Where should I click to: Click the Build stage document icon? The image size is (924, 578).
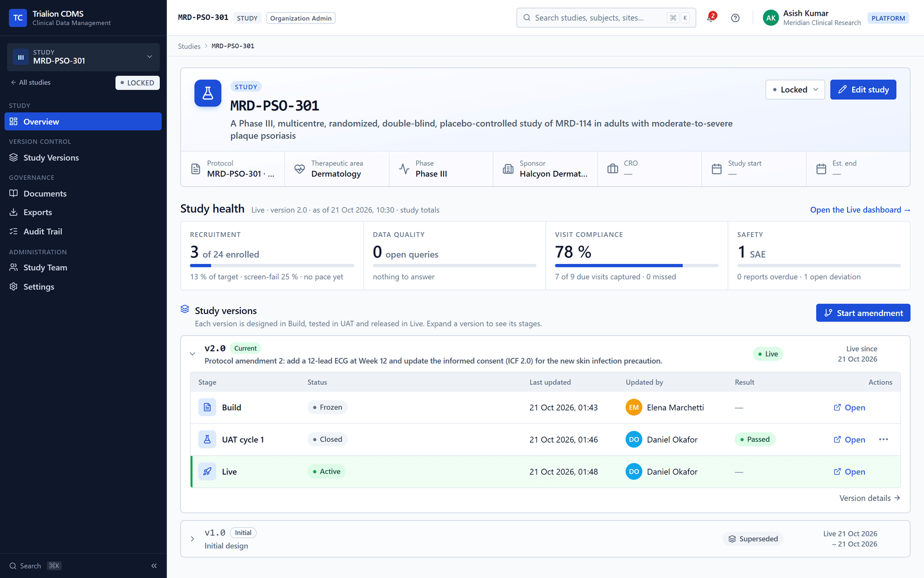(x=207, y=407)
